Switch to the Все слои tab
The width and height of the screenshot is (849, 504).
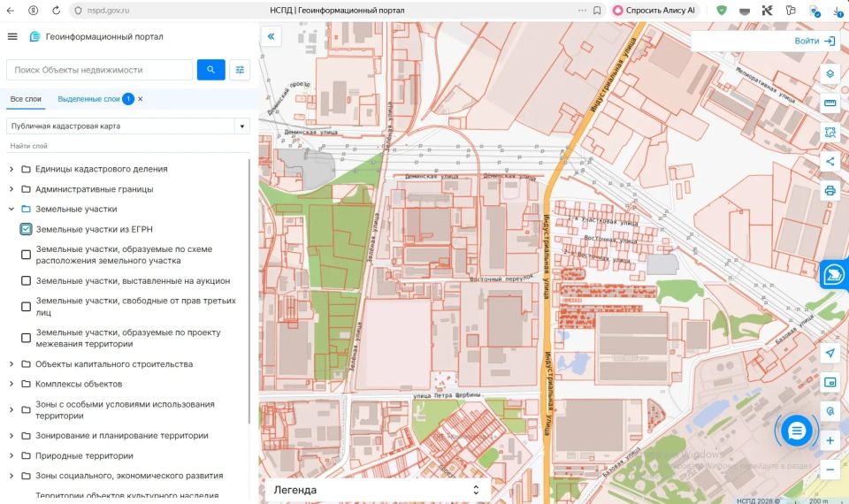pos(26,99)
